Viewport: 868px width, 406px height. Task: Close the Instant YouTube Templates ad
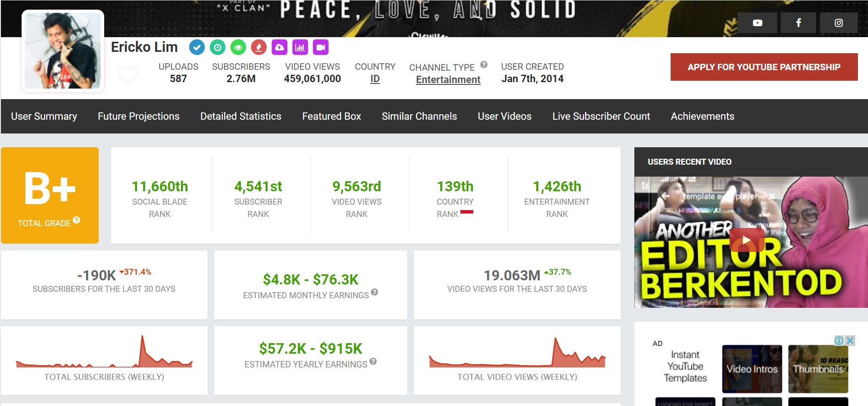point(850,340)
